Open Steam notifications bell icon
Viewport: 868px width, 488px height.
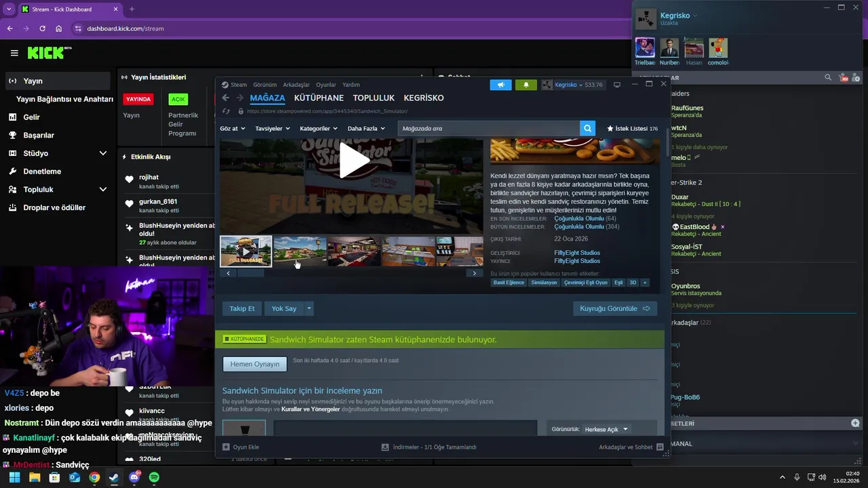[526, 85]
